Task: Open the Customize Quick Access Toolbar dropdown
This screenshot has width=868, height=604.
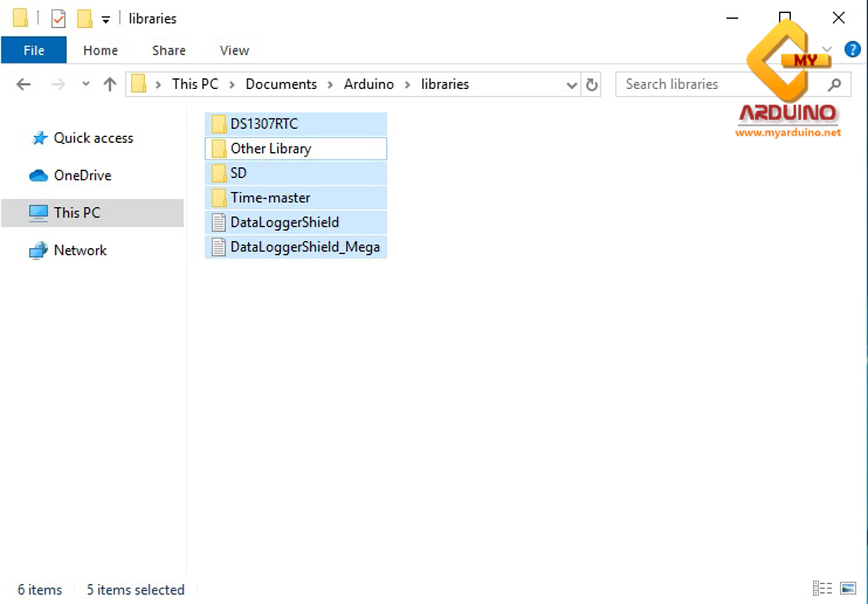Action: point(105,20)
